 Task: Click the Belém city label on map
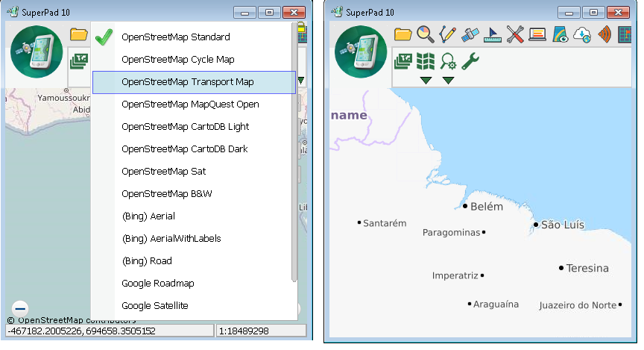click(486, 207)
